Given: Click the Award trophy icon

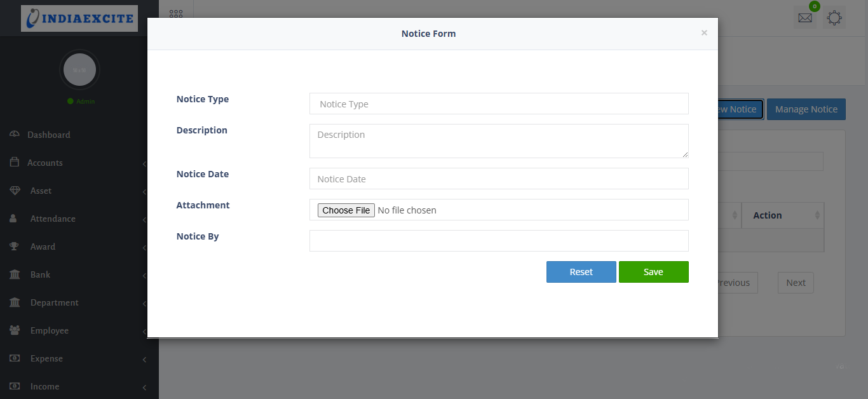Looking at the screenshot, I should coord(15,247).
